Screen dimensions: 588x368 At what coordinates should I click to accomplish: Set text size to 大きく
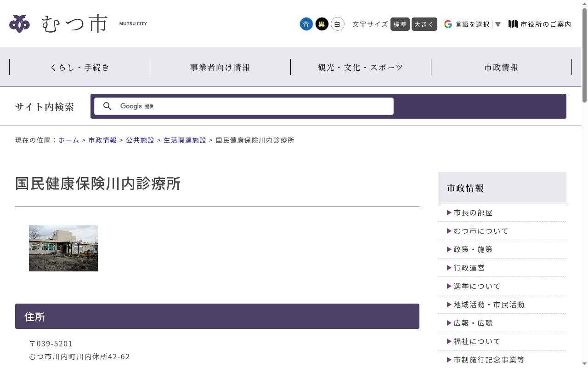pyautogui.click(x=424, y=24)
